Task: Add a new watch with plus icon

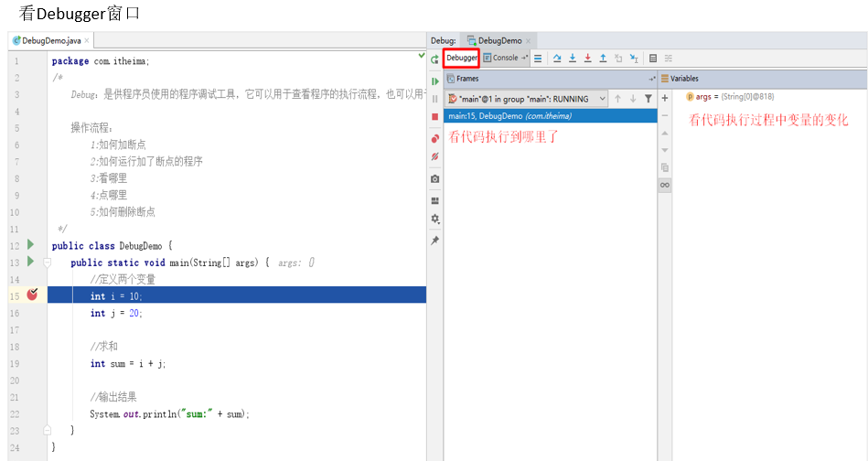Action: point(665,98)
